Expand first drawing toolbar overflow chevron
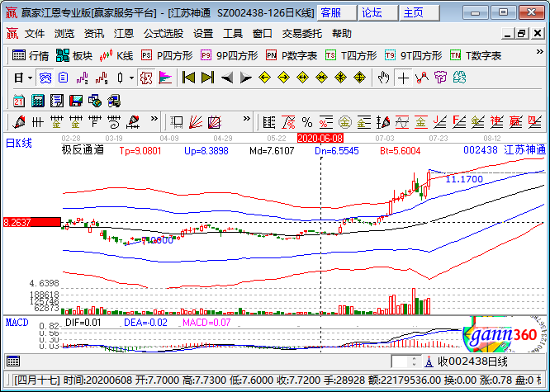Image resolution: width=550 pixels, height=392 pixels. [x=154, y=119]
